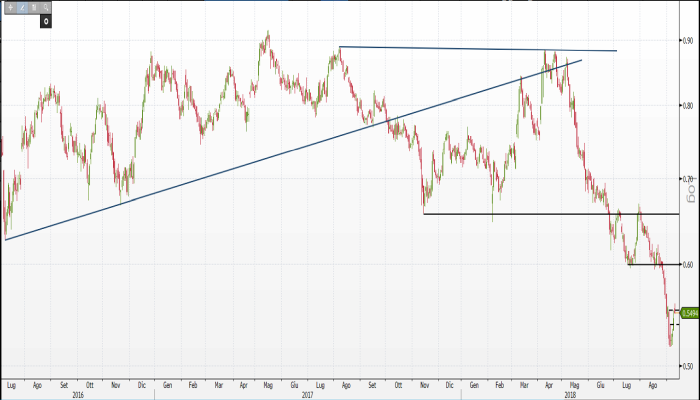Click the 2018 year label on the time axis
This screenshot has width=700, height=400.
click(x=568, y=395)
